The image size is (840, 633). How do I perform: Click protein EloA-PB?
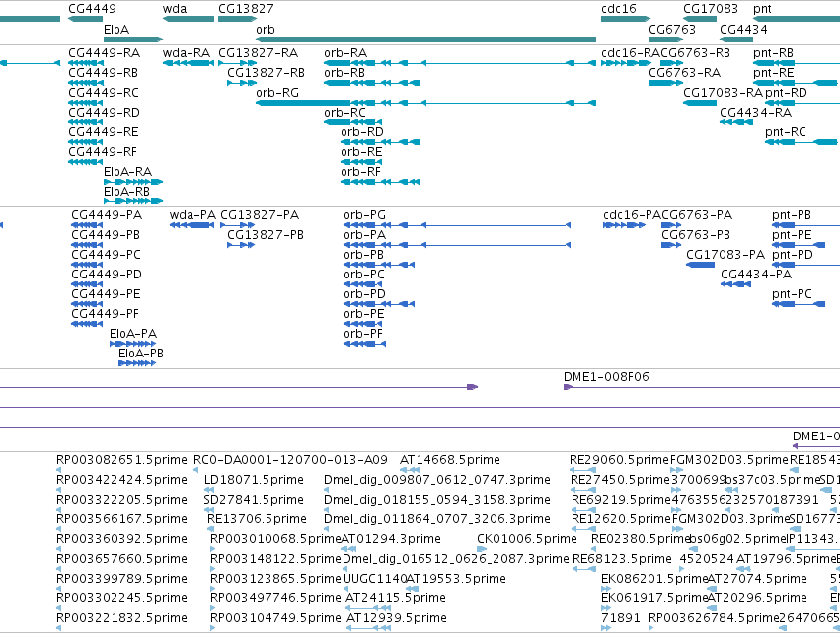[141, 354]
